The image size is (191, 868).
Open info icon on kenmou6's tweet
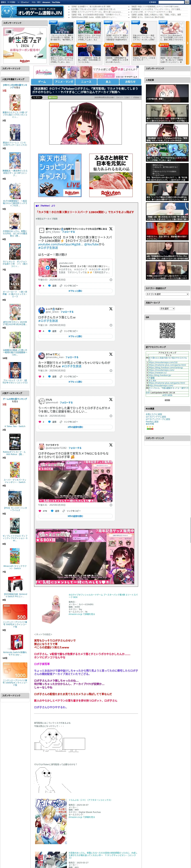[111, 416]
